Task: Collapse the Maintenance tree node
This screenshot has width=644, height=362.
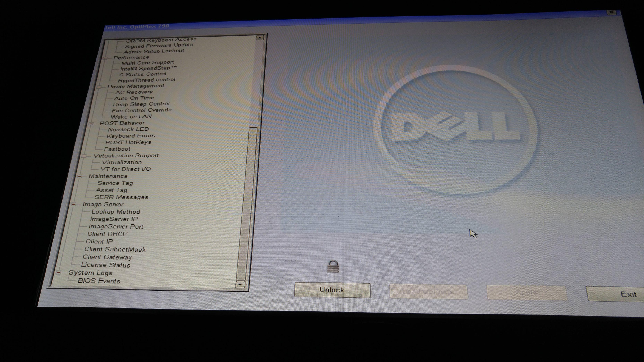Action: coord(80,176)
